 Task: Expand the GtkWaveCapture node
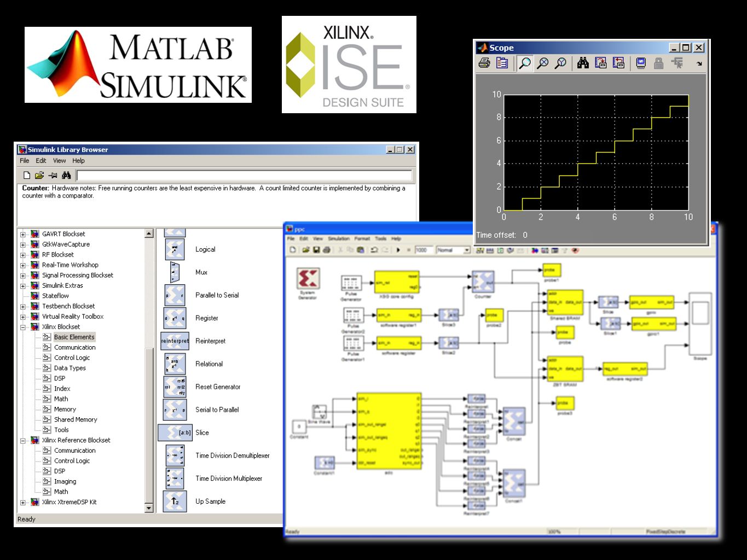(x=23, y=245)
